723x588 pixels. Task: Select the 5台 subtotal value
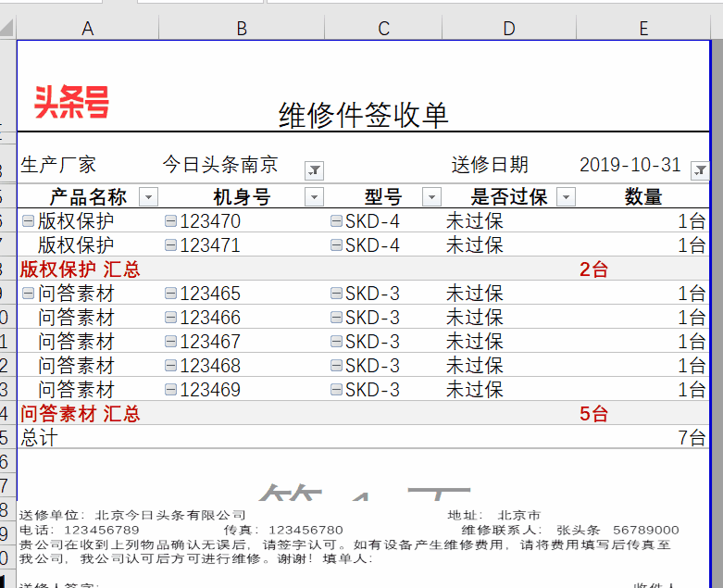[594, 414]
